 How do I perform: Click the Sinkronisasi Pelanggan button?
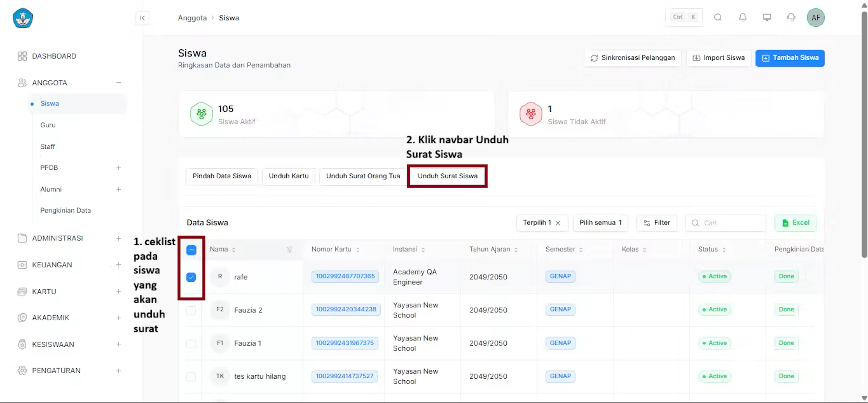point(632,58)
